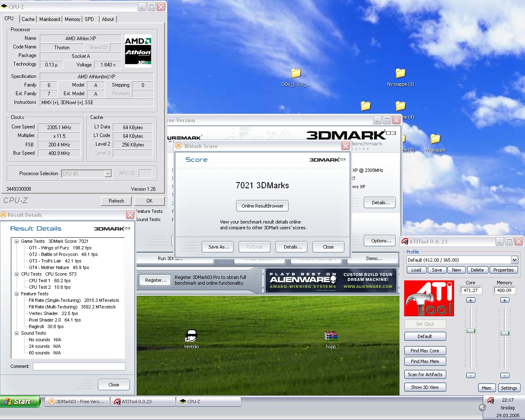Switch to the Memory tab in CPU-Z
Screen dimensions: 525x420
point(72,19)
